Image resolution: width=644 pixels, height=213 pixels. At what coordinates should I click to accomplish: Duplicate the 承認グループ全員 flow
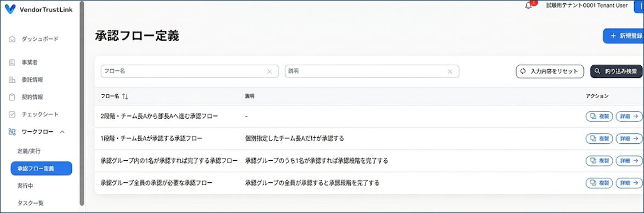coord(599,183)
